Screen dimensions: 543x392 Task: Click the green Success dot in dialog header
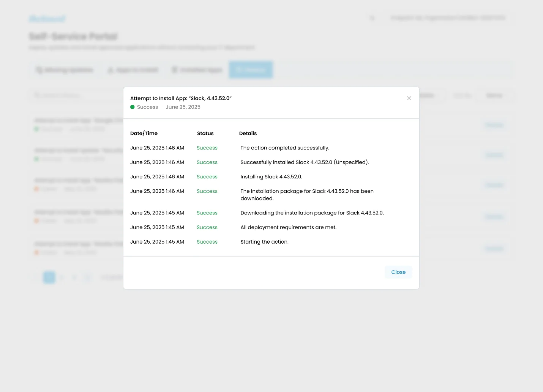(x=133, y=107)
